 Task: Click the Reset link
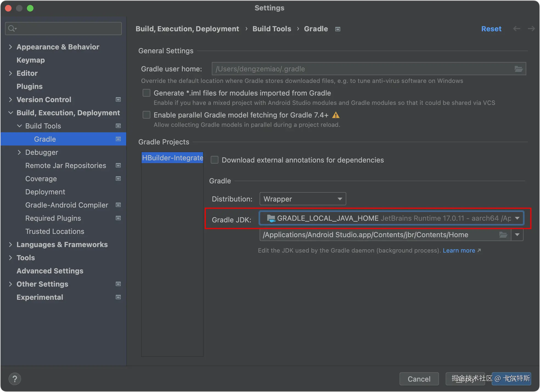pyautogui.click(x=491, y=29)
